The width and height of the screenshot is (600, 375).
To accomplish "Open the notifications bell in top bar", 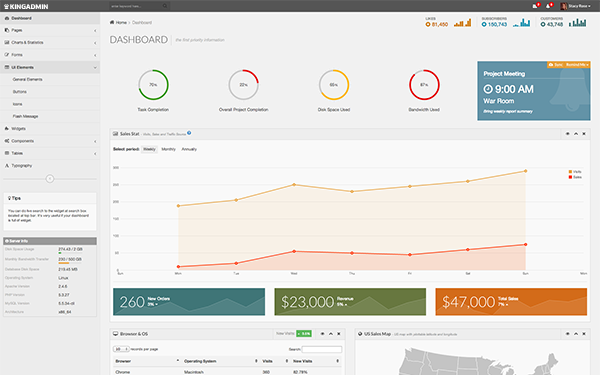I will [x=548, y=6].
